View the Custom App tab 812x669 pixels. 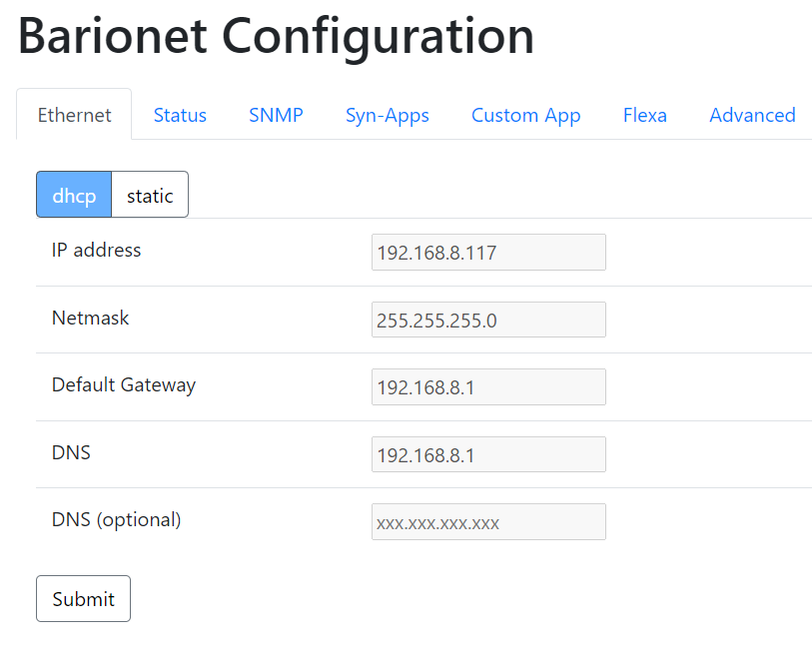coord(526,115)
